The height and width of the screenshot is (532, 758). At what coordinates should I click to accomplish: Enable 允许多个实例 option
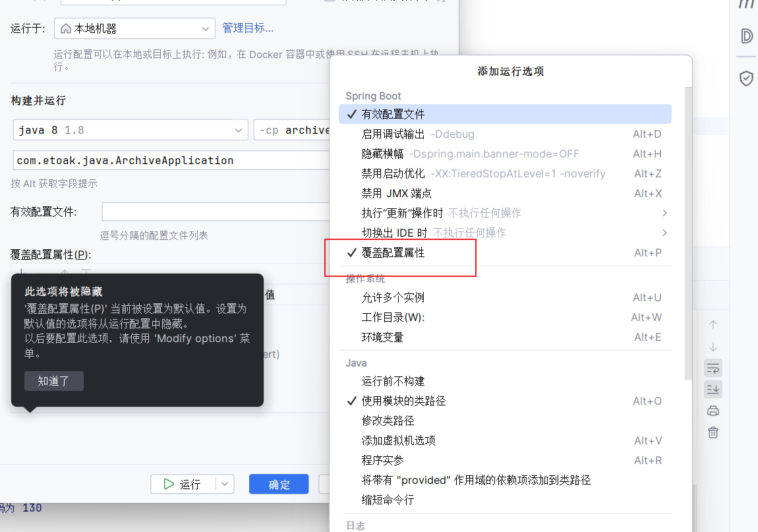pyautogui.click(x=505, y=297)
